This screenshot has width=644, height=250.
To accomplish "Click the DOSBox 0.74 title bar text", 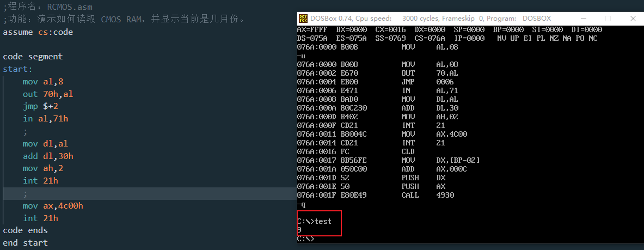I will point(431,19).
